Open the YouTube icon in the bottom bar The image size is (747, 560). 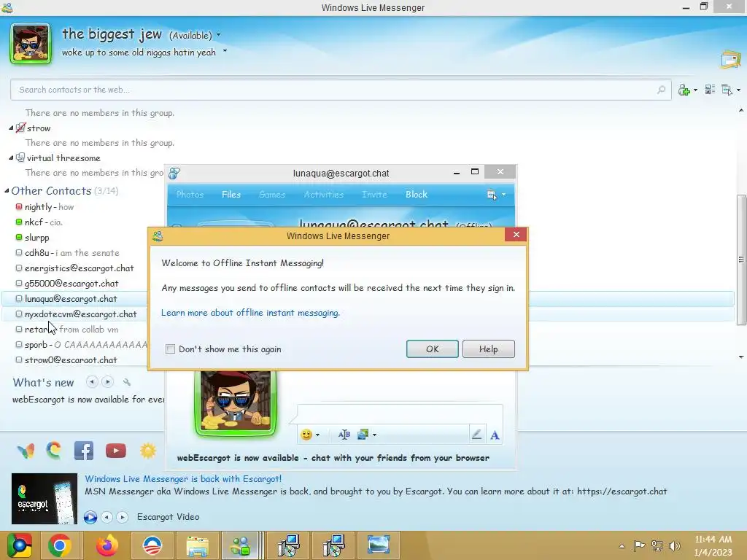tap(116, 451)
